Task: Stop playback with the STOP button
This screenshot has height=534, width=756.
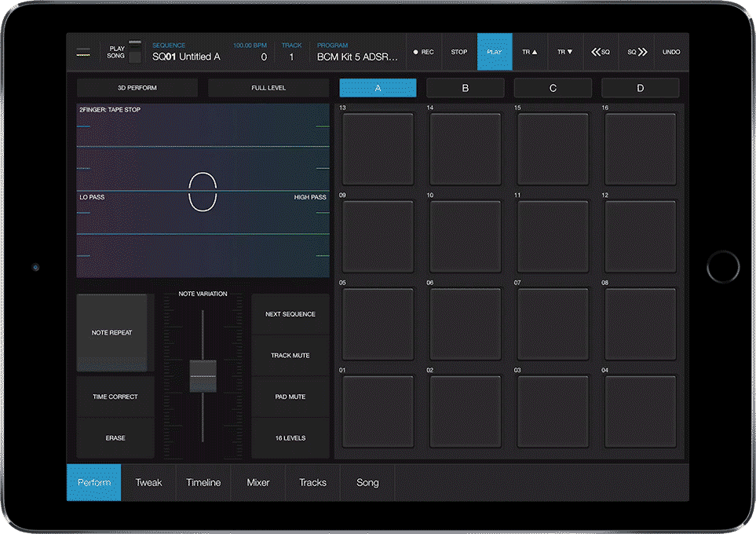Action: [x=459, y=52]
